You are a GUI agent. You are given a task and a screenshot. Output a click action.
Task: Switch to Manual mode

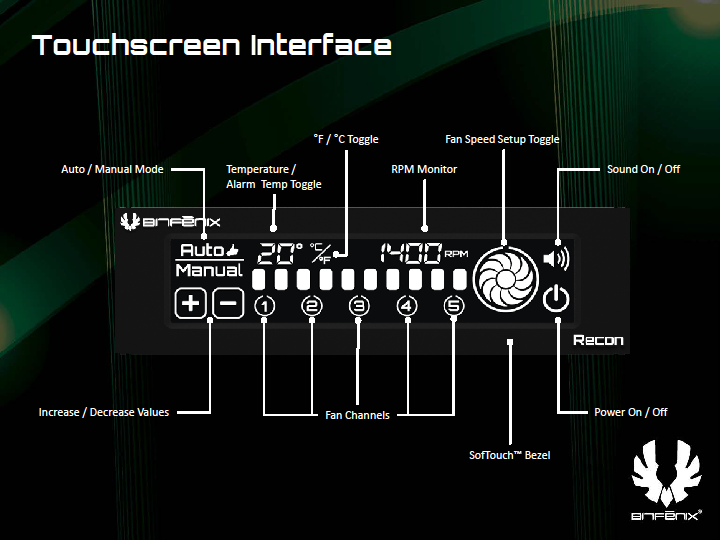pos(209,270)
